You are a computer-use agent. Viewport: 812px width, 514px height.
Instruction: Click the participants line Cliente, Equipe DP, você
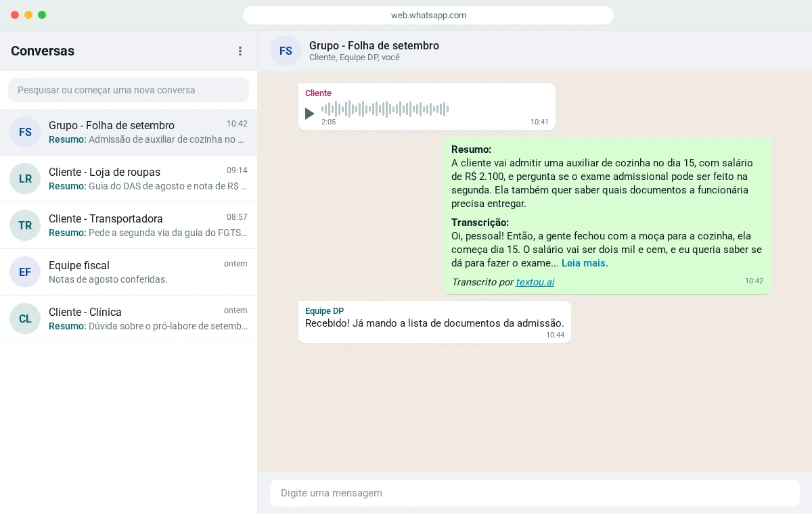tap(355, 57)
